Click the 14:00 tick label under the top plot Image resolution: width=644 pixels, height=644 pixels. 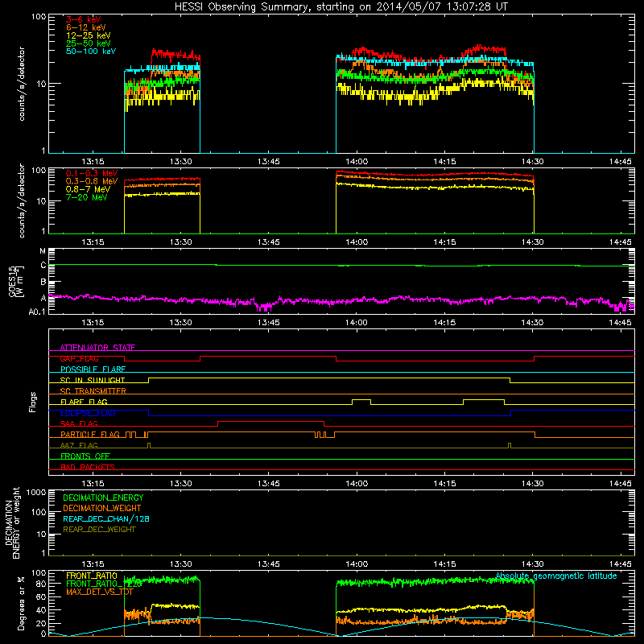pos(356,162)
